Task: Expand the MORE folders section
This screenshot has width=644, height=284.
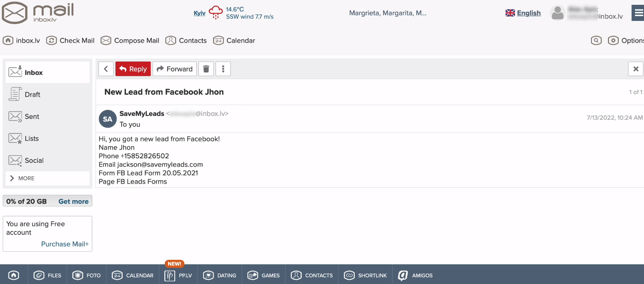Action: pyautogui.click(x=47, y=178)
